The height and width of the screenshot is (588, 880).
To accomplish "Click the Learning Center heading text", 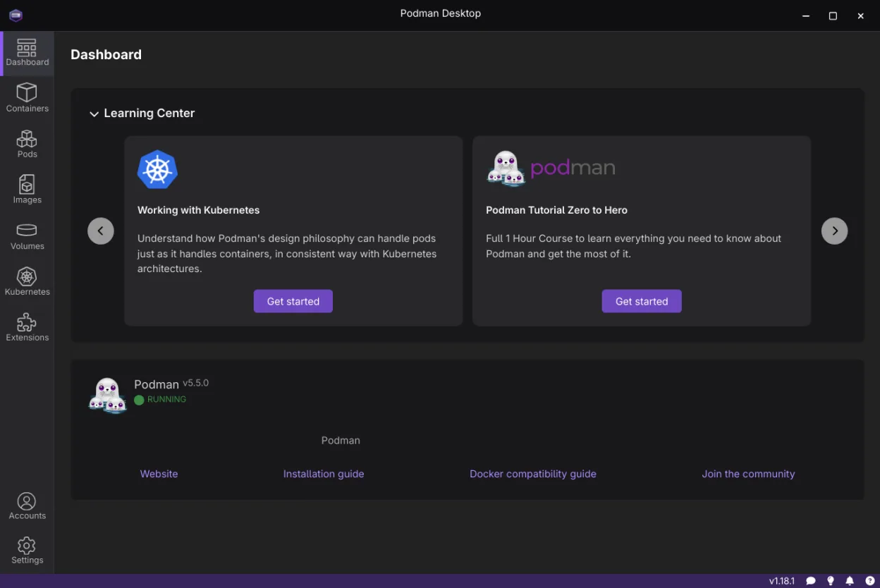I will point(149,114).
